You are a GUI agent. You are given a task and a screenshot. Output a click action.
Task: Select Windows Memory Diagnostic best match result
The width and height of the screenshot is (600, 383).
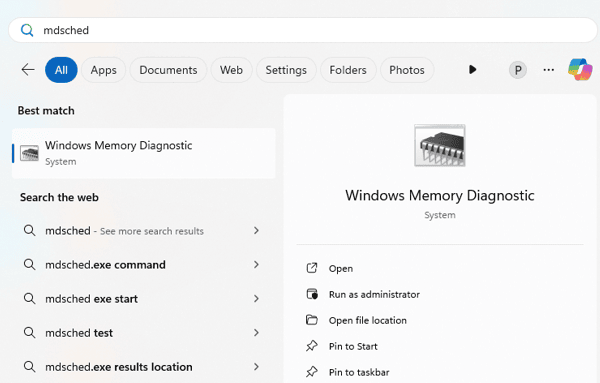pos(144,153)
